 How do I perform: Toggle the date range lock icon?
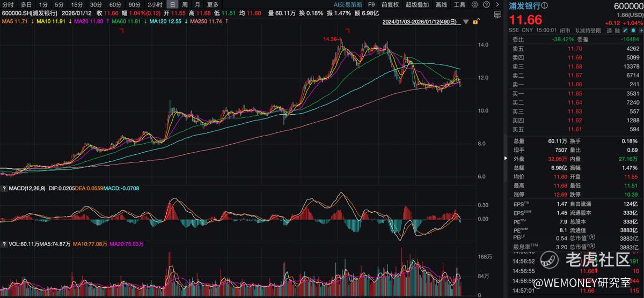(476, 21)
